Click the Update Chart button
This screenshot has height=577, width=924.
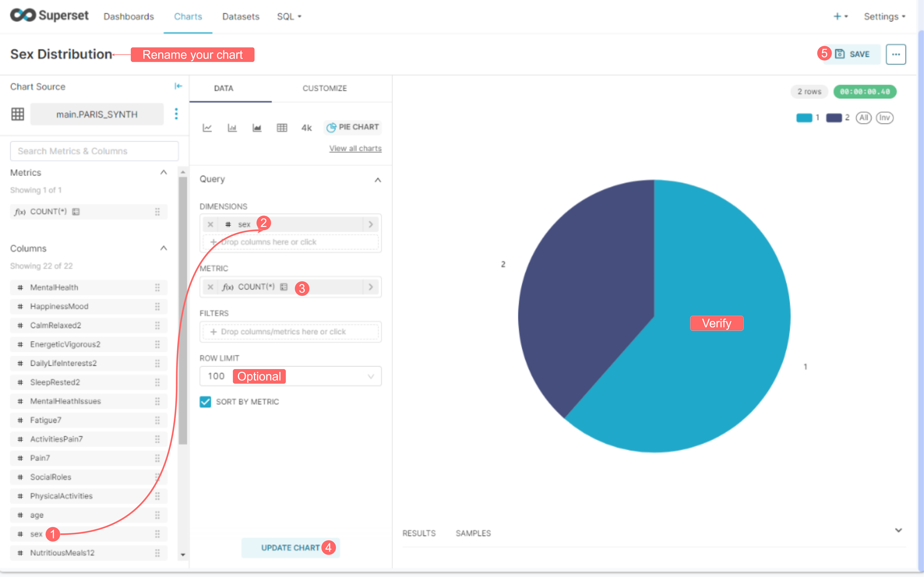290,548
